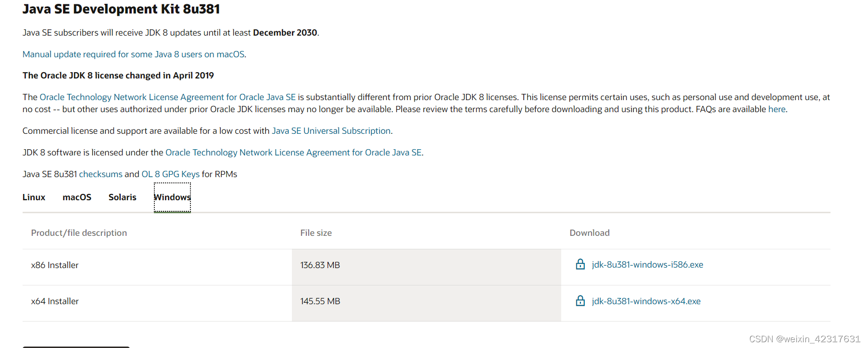
Task: Click 'The Oracle JDK 8 license changed' heading
Action: [118, 76]
